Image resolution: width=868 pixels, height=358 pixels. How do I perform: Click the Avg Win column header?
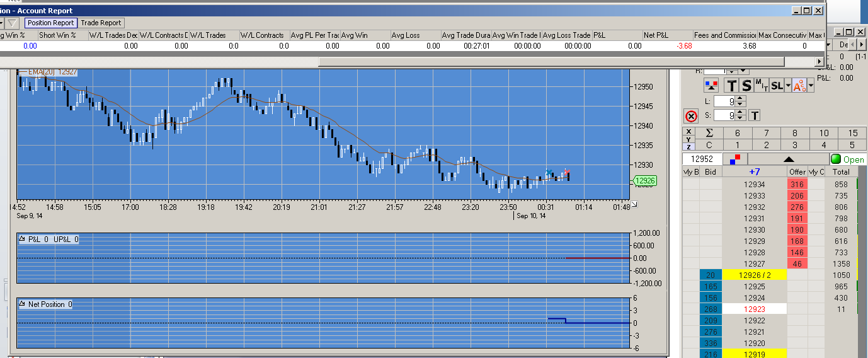tap(365, 35)
